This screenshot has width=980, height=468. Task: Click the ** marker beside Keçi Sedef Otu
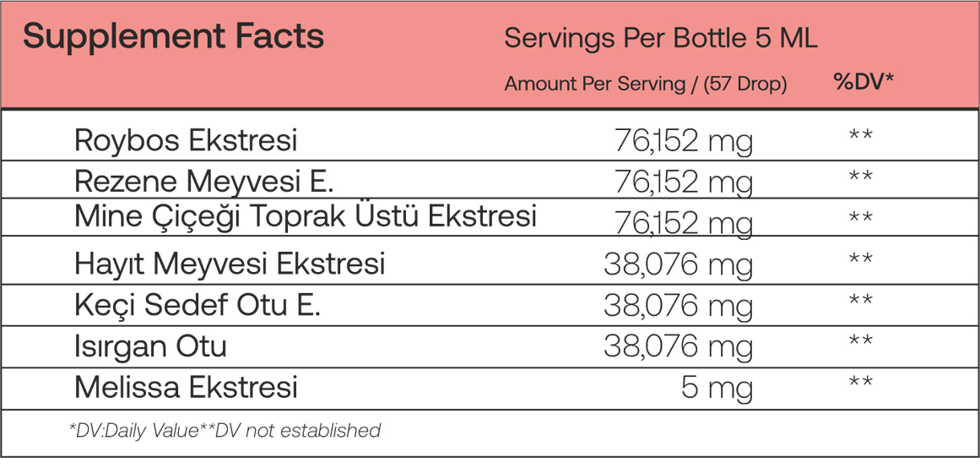[861, 301]
